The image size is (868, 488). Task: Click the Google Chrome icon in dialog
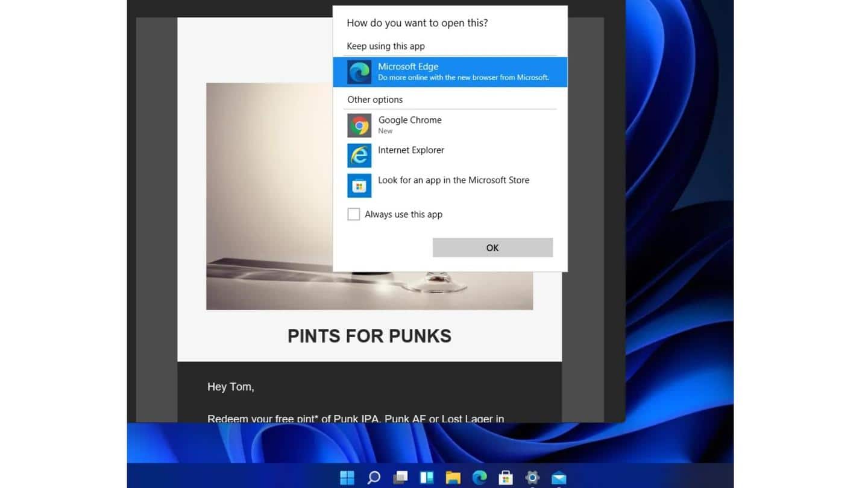pos(359,125)
